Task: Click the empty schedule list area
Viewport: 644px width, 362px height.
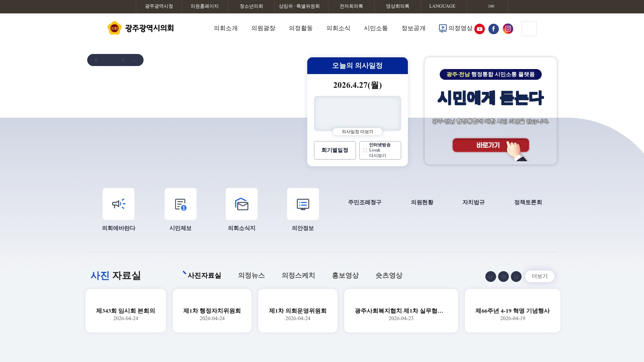Action: 358,113
